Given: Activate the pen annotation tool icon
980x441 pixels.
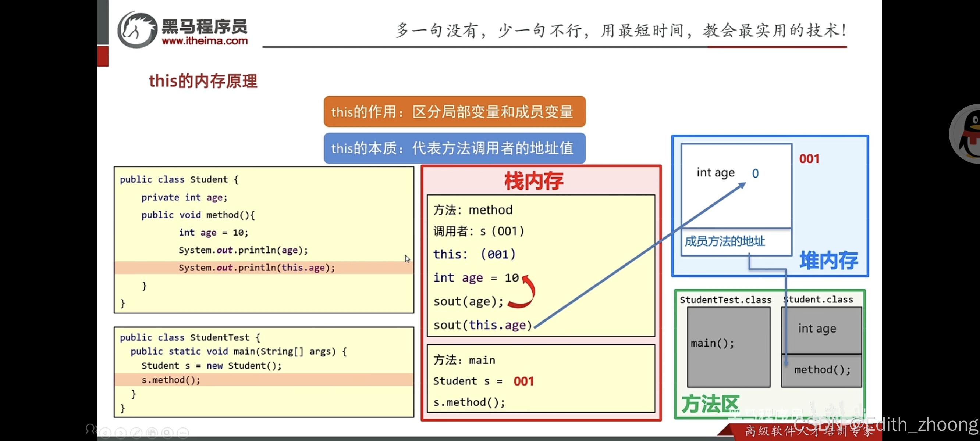Looking at the screenshot, I should [136, 433].
